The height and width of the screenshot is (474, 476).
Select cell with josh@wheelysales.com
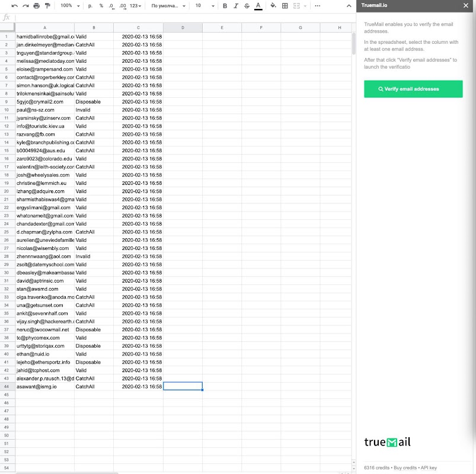[44, 175]
